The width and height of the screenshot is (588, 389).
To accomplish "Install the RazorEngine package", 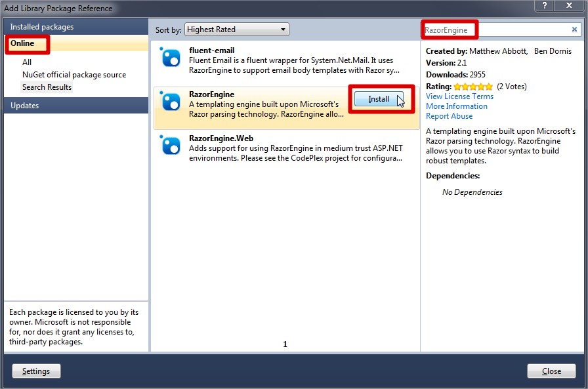I will (379, 99).
